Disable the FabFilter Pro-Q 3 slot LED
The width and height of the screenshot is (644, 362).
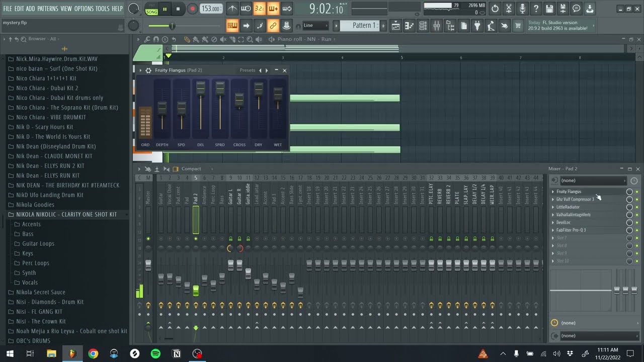coord(637,230)
